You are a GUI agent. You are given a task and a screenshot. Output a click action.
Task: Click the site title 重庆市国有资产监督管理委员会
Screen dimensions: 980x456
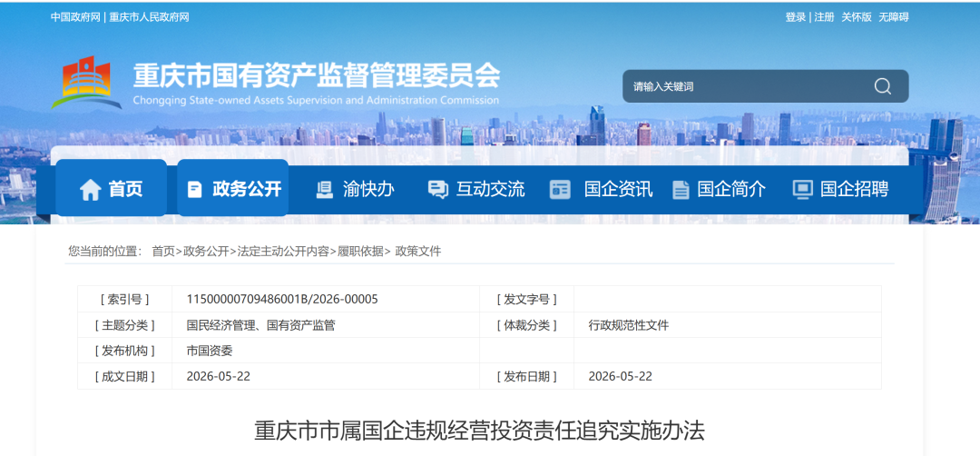click(317, 75)
